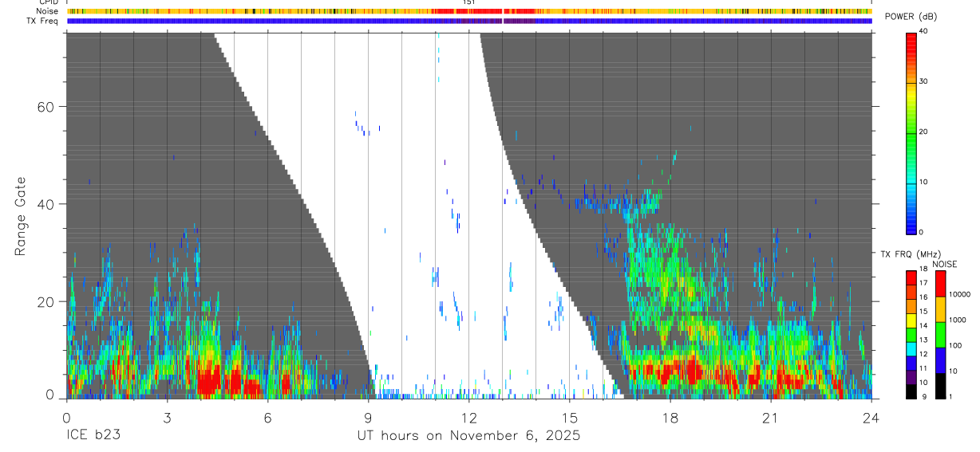Click the '1' tick on NOISE scale
Viewport: 980px width, 452px height.
click(952, 397)
